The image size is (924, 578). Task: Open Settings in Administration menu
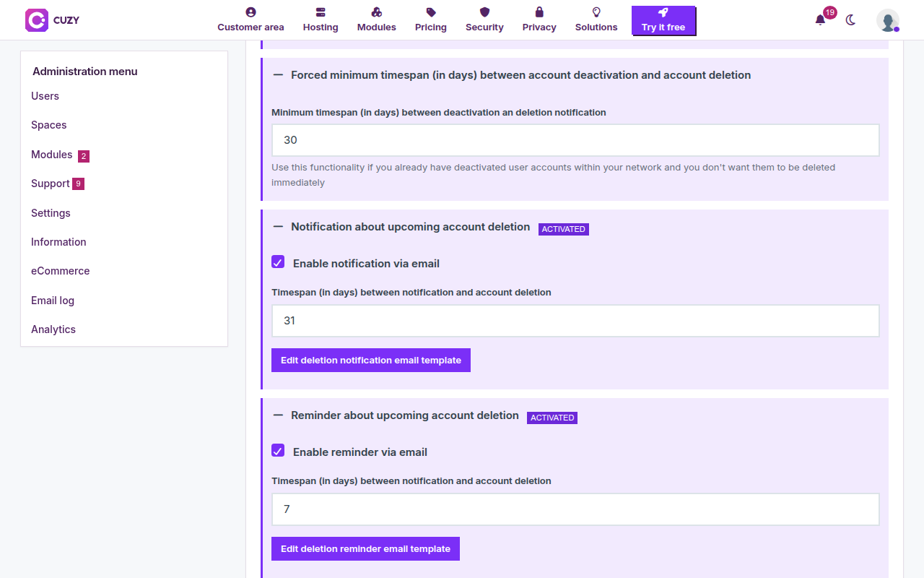click(51, 213)
